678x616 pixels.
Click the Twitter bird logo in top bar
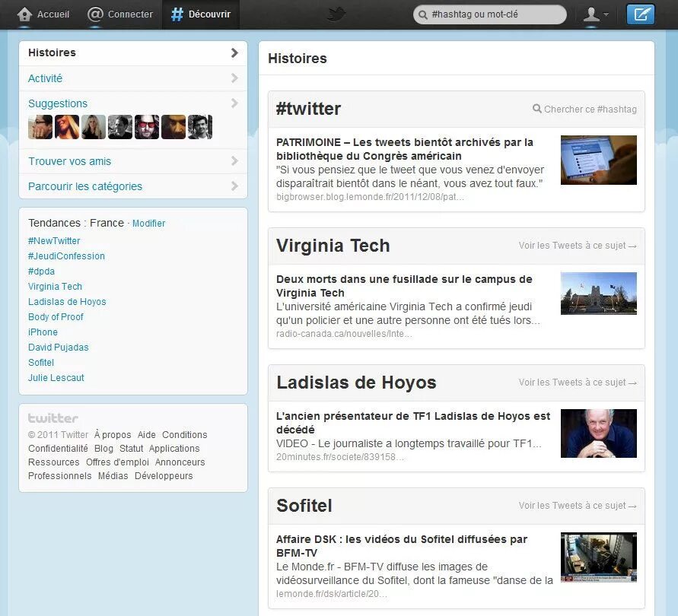point(336,14)
